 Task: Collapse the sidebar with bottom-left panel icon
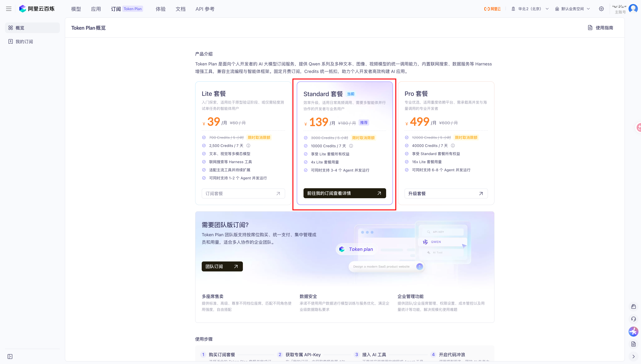point(10,357)
